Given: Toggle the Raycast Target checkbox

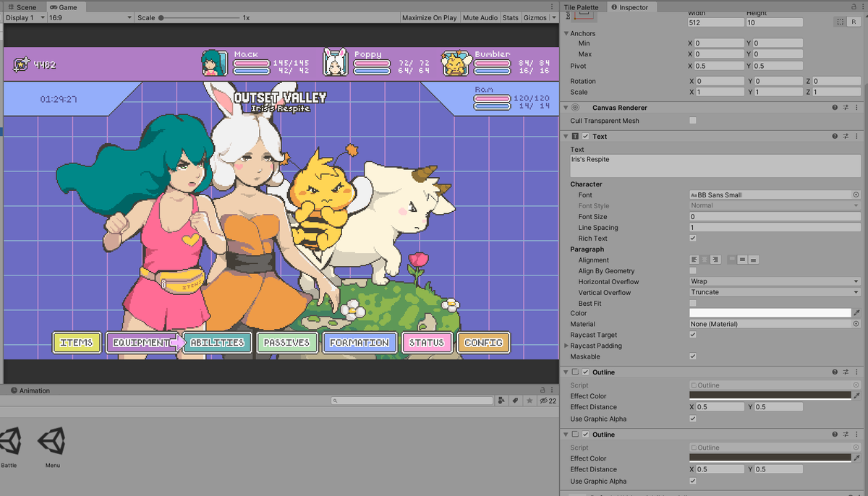Looking at the screenshot, I should pyautogui.click(x=693, y=335).
